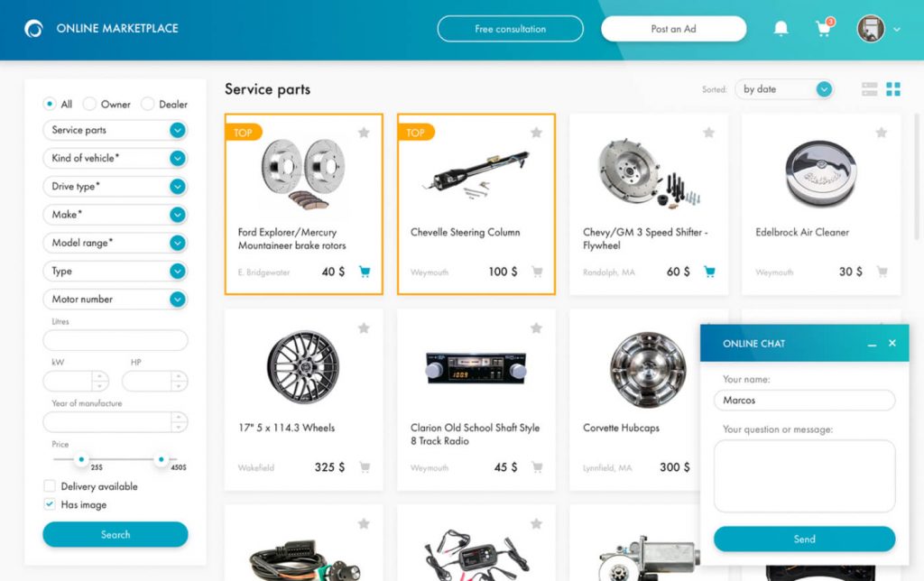Expand the Make filter dropdown

point(115,215)
